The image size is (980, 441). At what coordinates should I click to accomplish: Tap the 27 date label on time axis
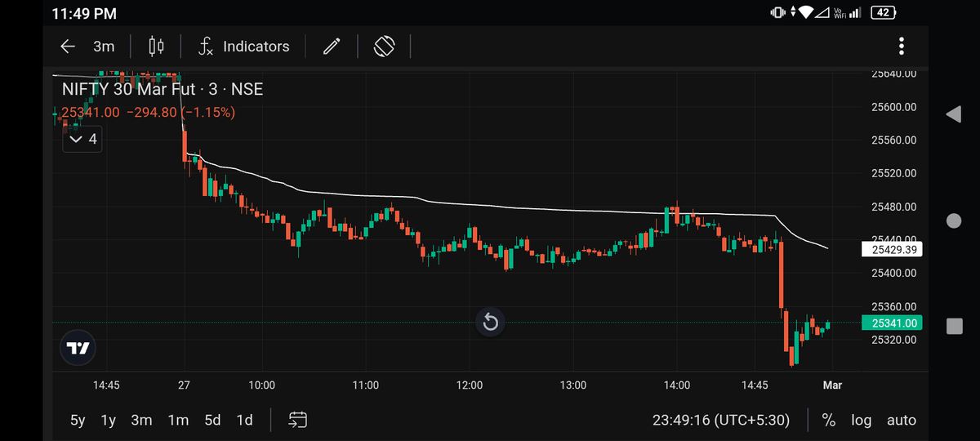click(184, 385)
